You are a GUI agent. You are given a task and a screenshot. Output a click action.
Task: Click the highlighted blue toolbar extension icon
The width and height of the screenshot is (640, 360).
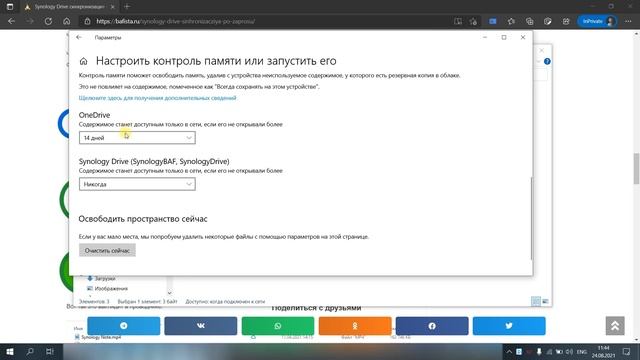[x=493, y=21]
